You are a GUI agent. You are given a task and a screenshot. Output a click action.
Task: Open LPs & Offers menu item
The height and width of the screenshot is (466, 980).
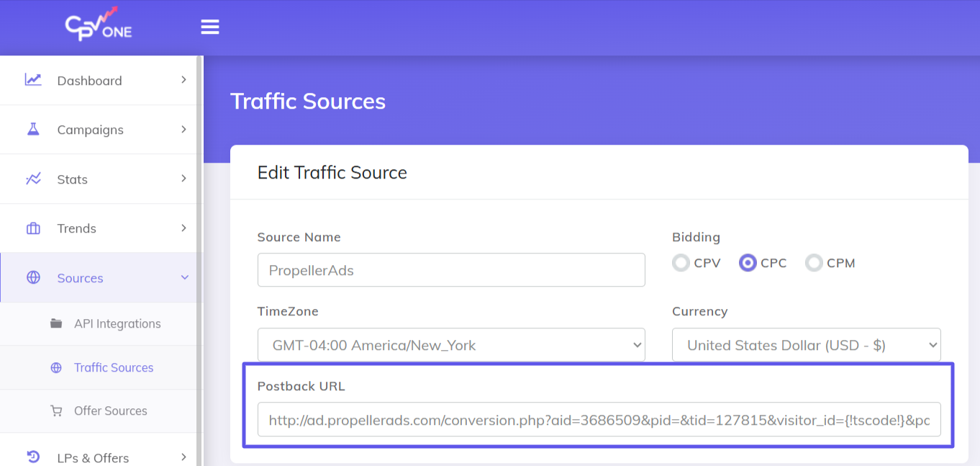93,457
